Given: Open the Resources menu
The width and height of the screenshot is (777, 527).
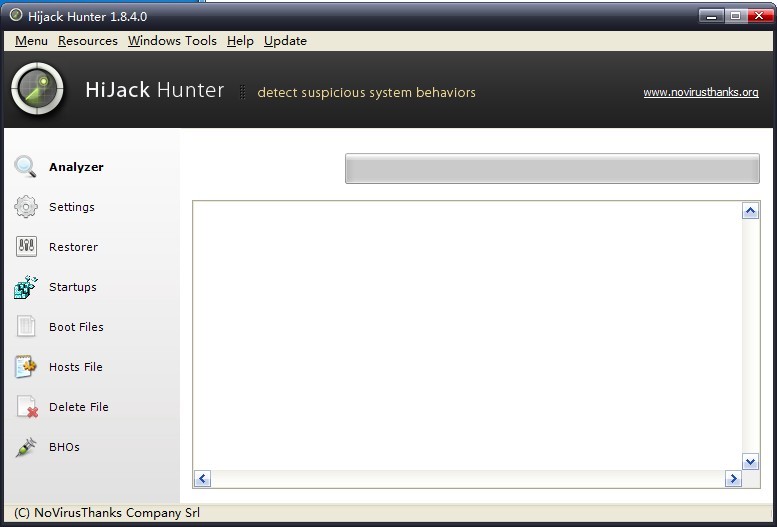Looking at the screenshot, I should pyautogui.click(x=88, y=41).
